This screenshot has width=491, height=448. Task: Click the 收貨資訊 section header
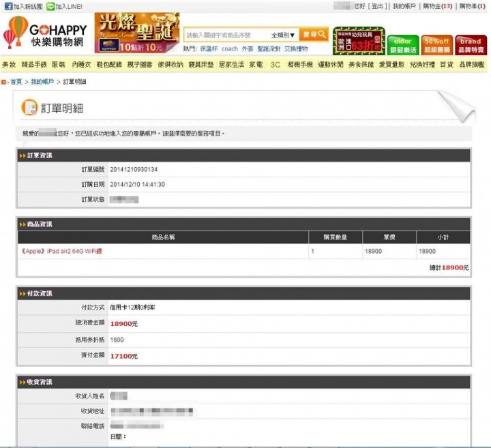[x=243, y=383]
